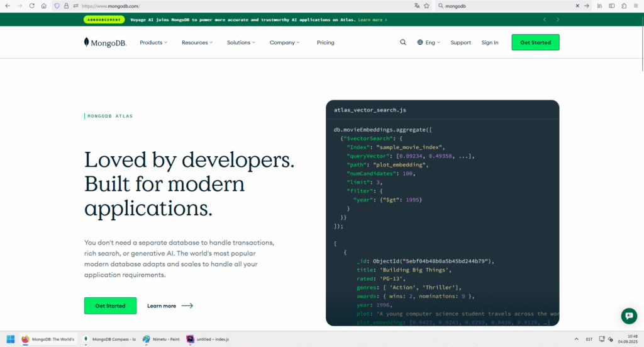Open the Eng language selector
Screen dimensions: 644x347
(x=428, y=42)
